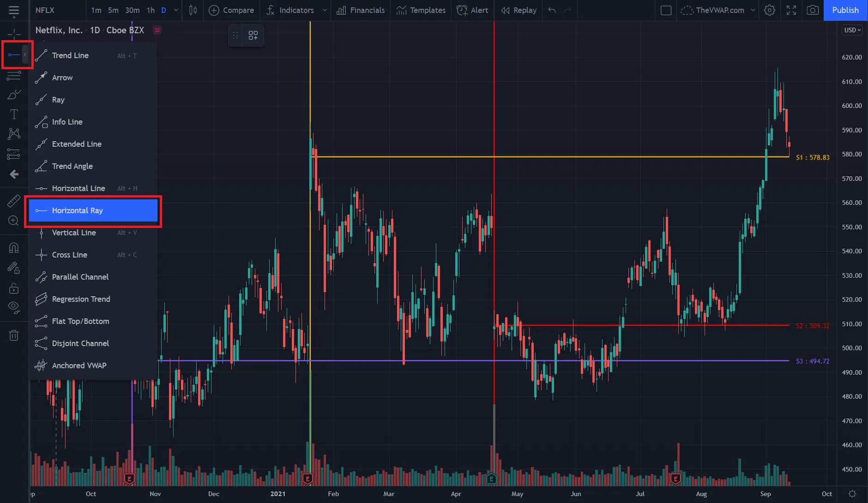
Task: Choose Trend Angle tool
Action: (93, 166)
